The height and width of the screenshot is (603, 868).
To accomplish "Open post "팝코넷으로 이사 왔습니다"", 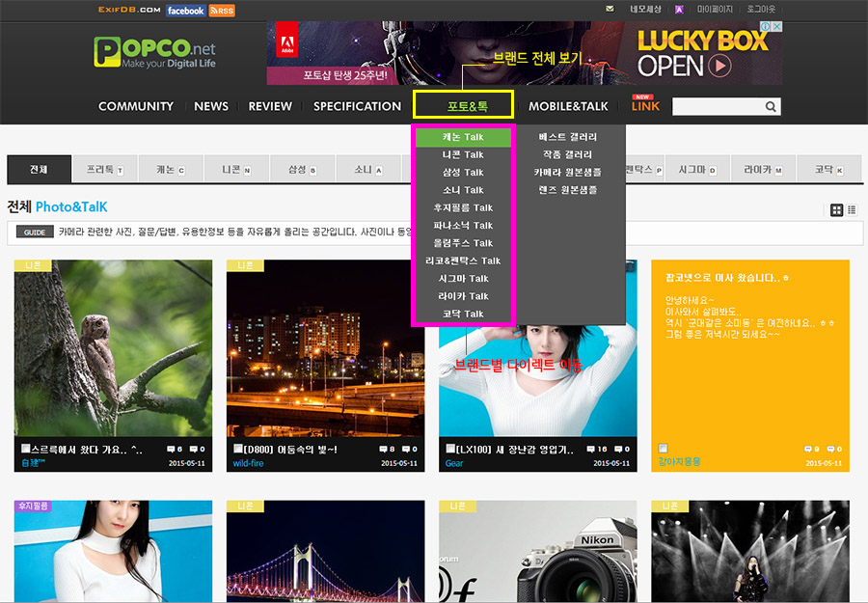I will (727, 278).
